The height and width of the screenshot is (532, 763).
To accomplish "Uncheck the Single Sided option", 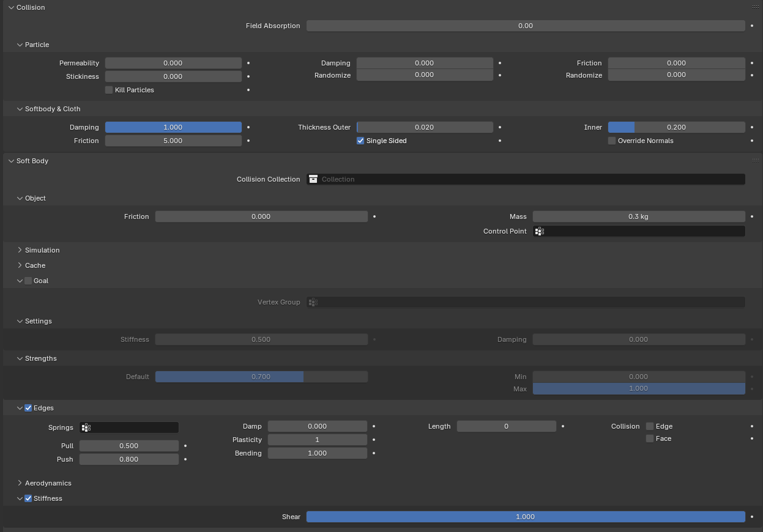I will point(360,141).
